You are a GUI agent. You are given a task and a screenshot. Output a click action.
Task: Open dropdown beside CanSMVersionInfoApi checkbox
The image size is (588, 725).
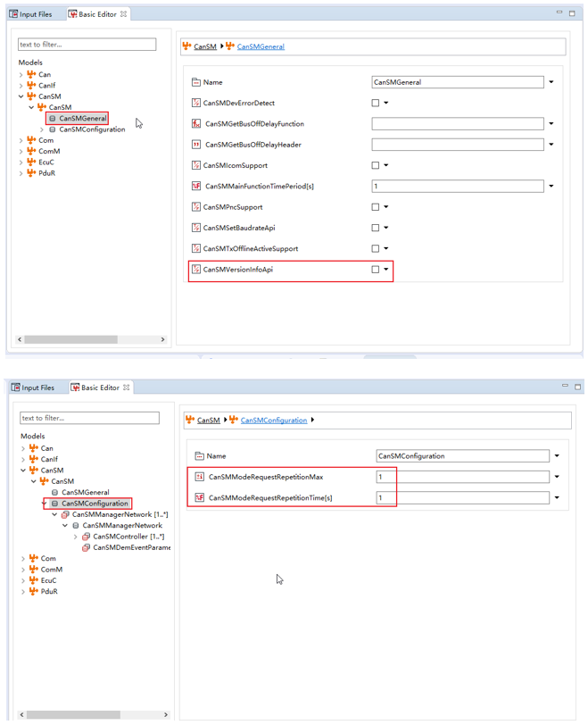(386, 269)
